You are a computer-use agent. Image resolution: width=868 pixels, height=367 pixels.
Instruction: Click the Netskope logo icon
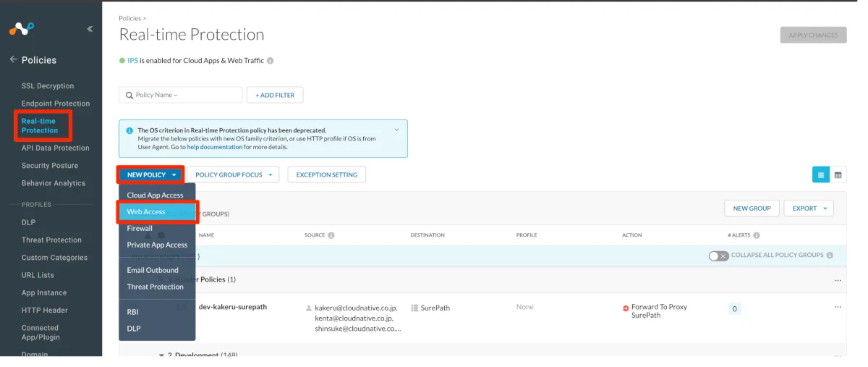click(21, 29)
